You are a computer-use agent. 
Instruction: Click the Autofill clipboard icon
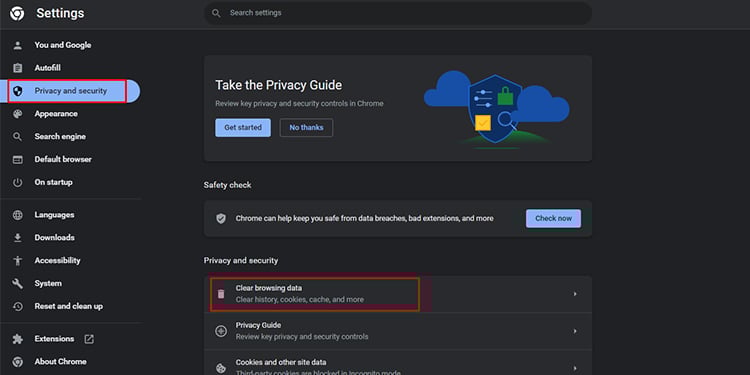pyautogui.click(x=18, y=68)
